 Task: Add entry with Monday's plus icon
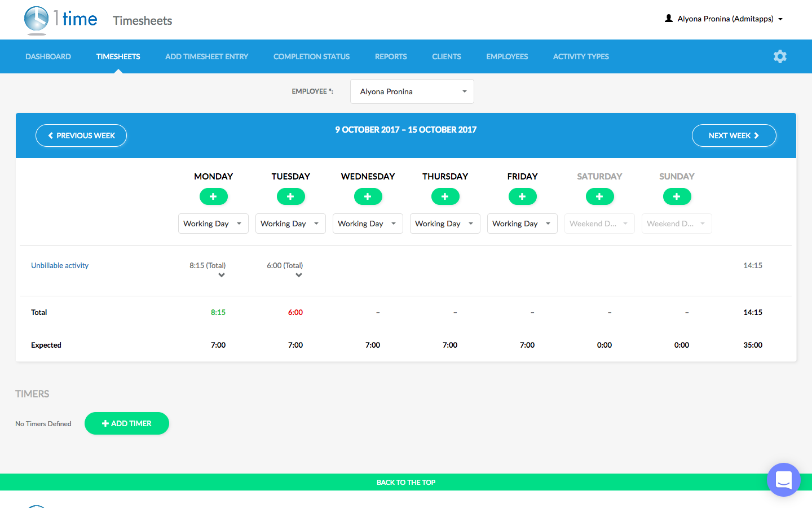coord(213,196)
